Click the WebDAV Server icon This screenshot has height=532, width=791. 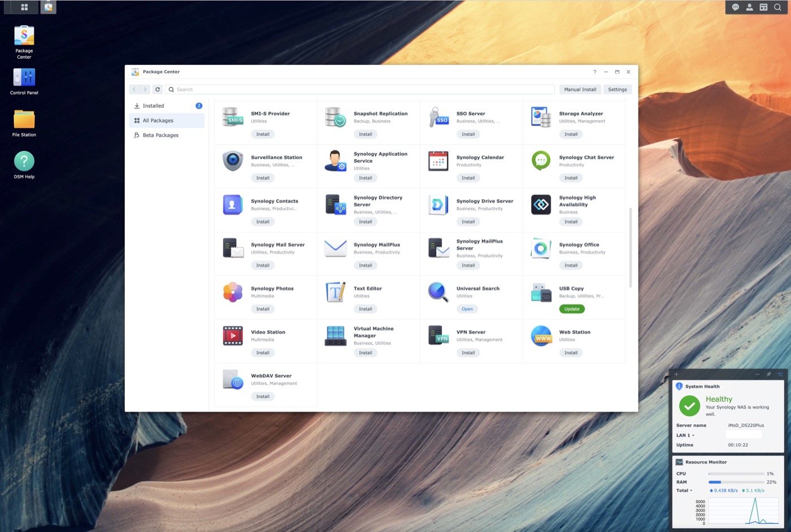(x=233, y=380)
